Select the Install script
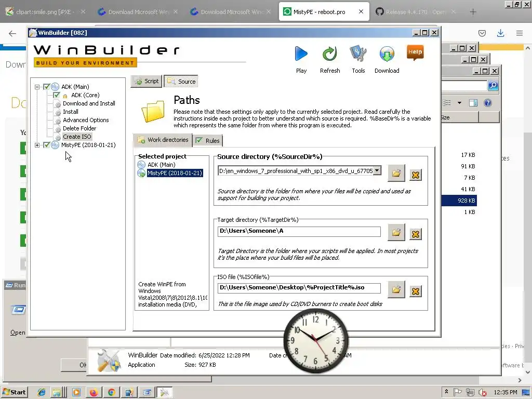This screenshot has width=532, height=399. coord(71,112)
